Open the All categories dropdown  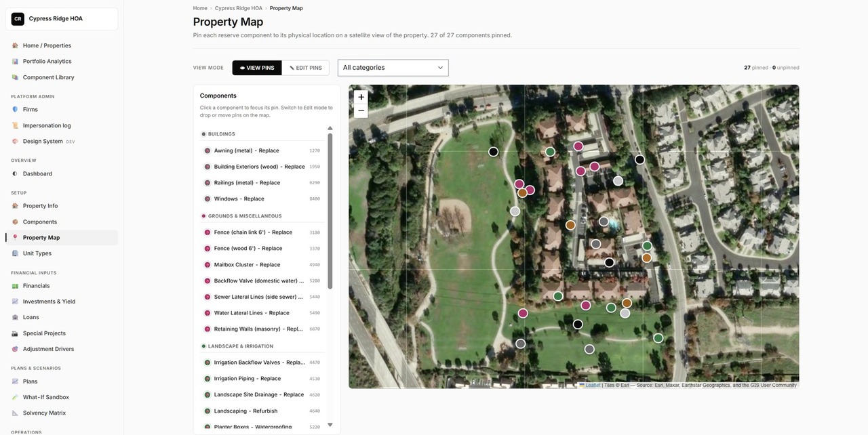click(x=393, y=68)
